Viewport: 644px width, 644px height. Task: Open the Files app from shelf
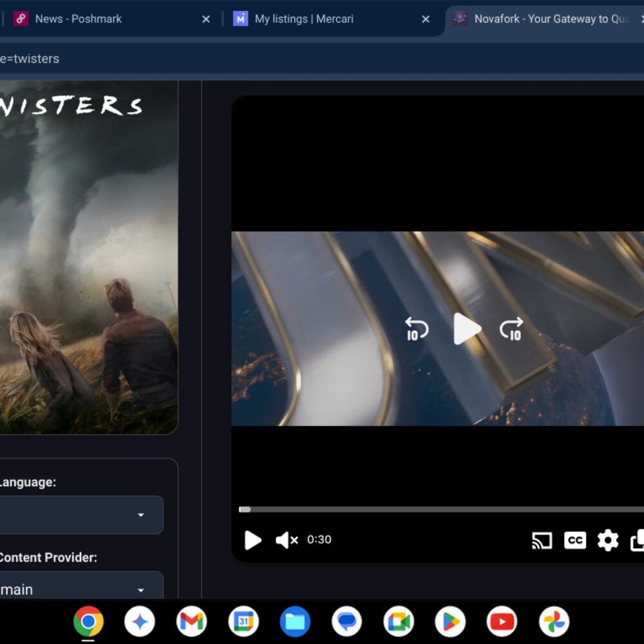coord(295,621)
